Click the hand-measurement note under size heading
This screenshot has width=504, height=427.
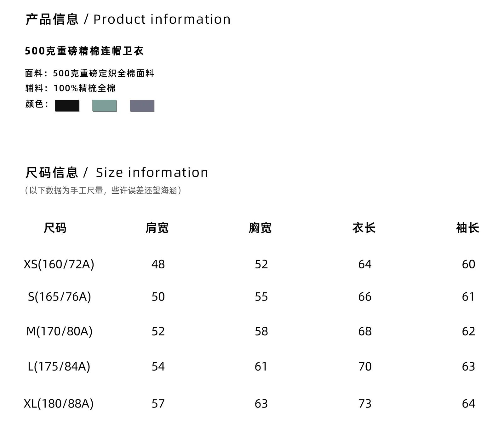click(103, 190)
